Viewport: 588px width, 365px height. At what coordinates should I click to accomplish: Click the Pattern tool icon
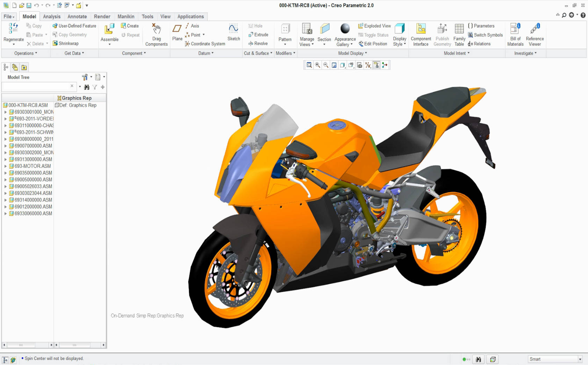coord(285,29)
